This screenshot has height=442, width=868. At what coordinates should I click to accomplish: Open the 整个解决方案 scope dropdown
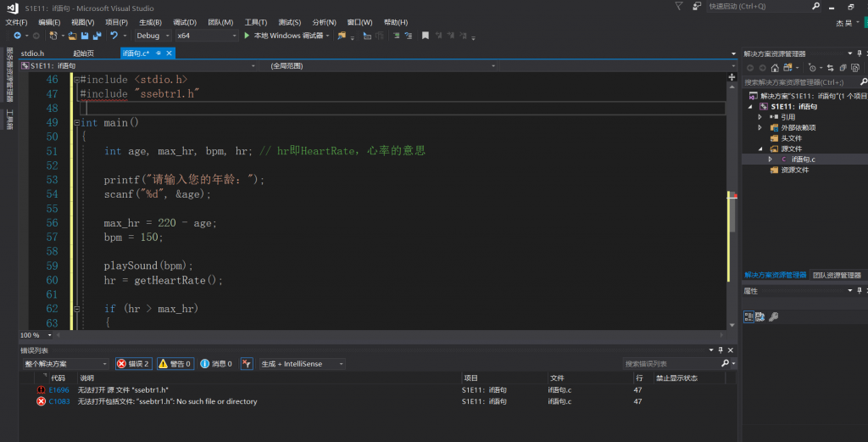tap(66, 364)
